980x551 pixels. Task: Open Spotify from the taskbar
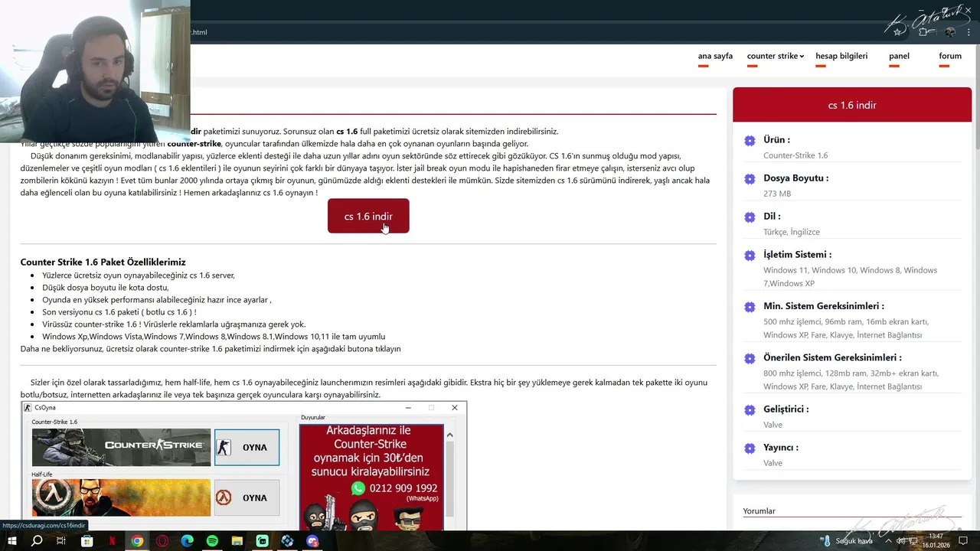[212, 541]
